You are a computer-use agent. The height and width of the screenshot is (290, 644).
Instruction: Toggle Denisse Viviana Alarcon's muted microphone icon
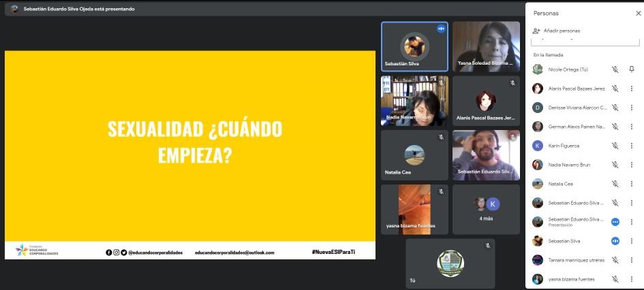615,108
